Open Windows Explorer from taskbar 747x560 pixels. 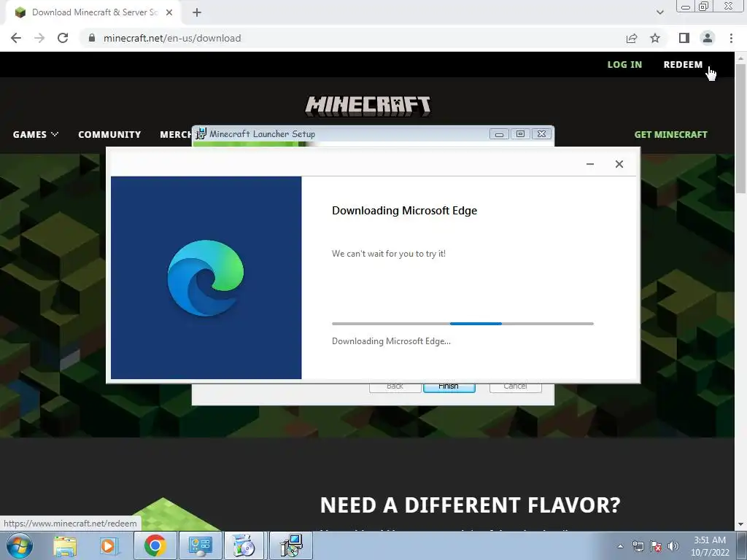65,545
